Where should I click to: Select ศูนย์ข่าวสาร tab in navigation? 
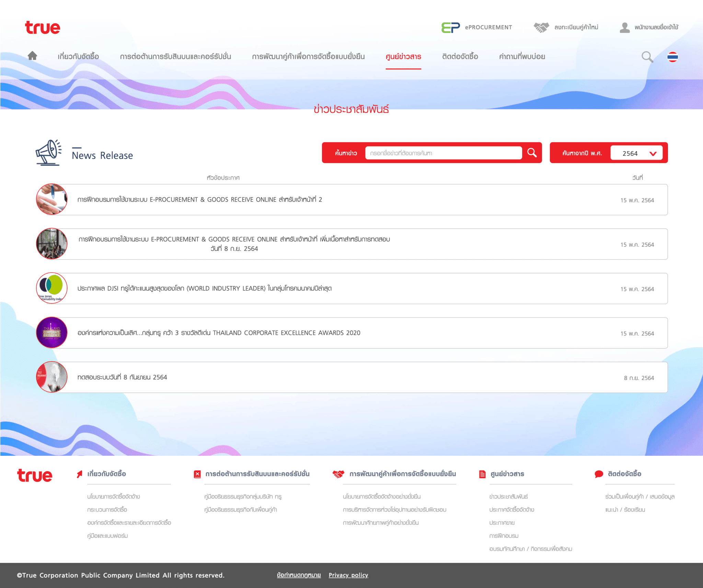(x=403, y=57)
